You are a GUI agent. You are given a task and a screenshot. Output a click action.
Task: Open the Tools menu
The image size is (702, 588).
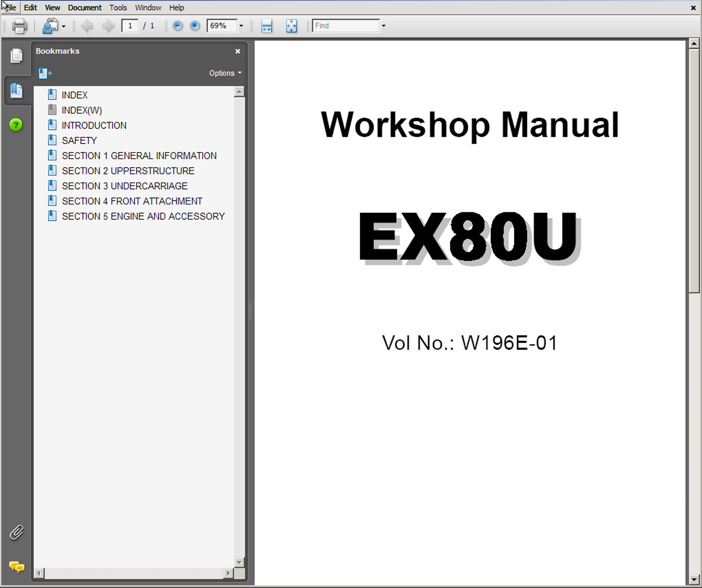pos(118,8)
